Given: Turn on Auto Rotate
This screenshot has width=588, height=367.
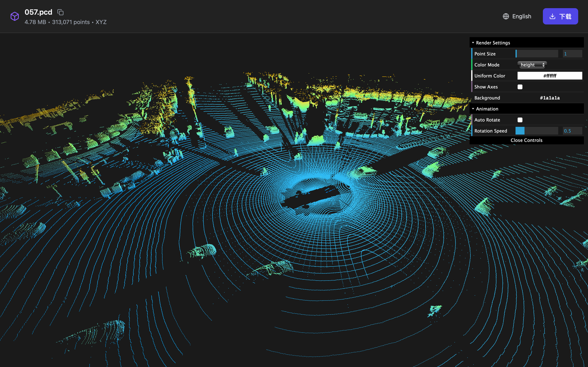Looking at the screenshot, I should click(x=520, y=120).
